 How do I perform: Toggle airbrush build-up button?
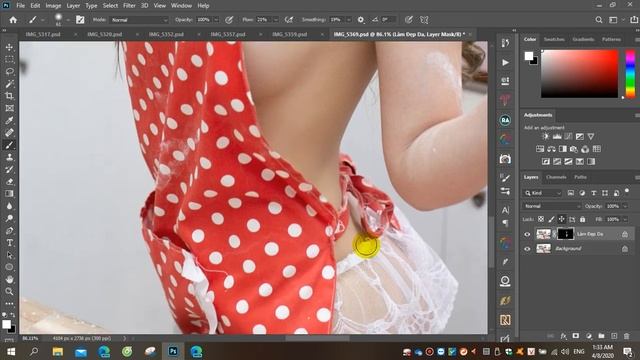[x=289, y=20]
